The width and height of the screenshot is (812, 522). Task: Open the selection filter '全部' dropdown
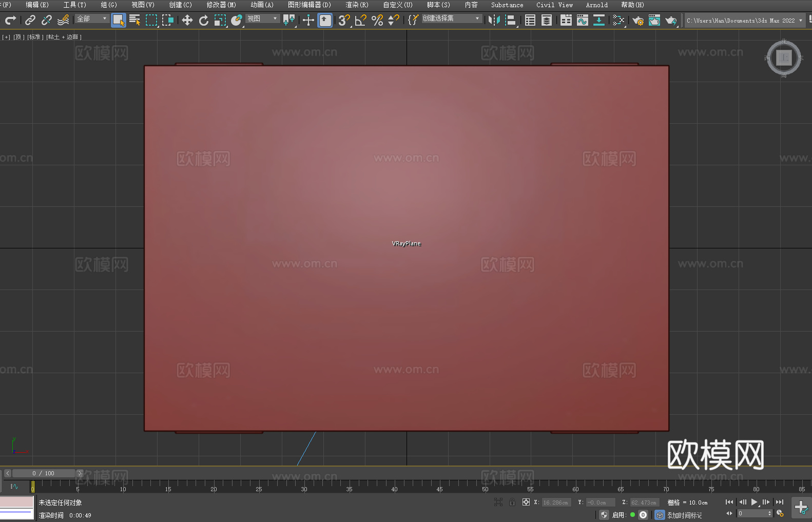click(x=92, y=18)
